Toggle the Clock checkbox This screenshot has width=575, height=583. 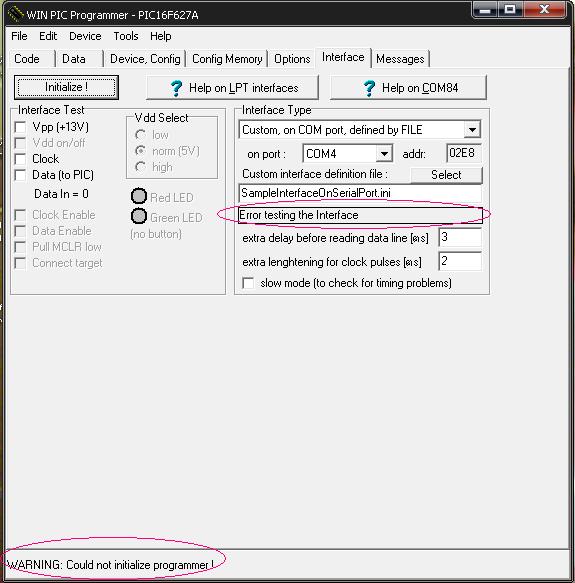pyautogui.click(x=20, y=159)
